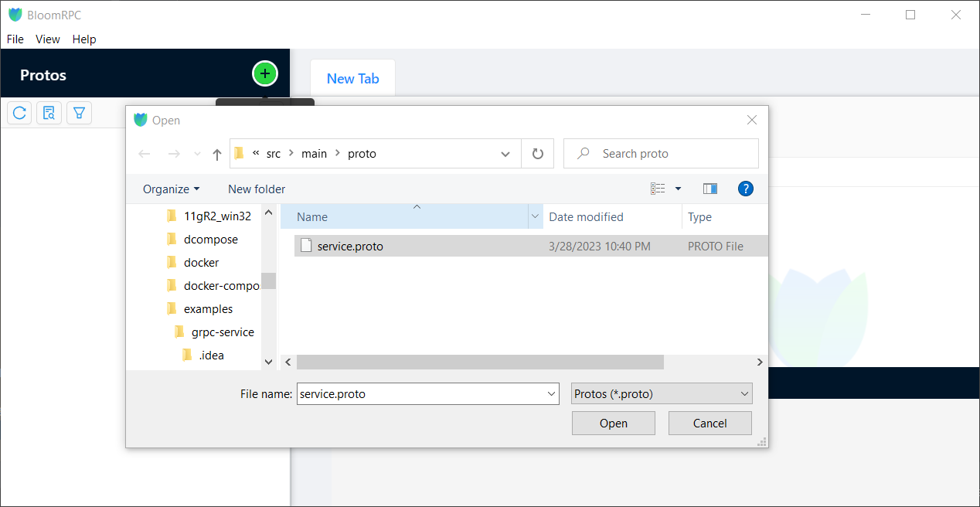Select the service.proto file name
Viewport: 980px width, 507px height.
350,247
